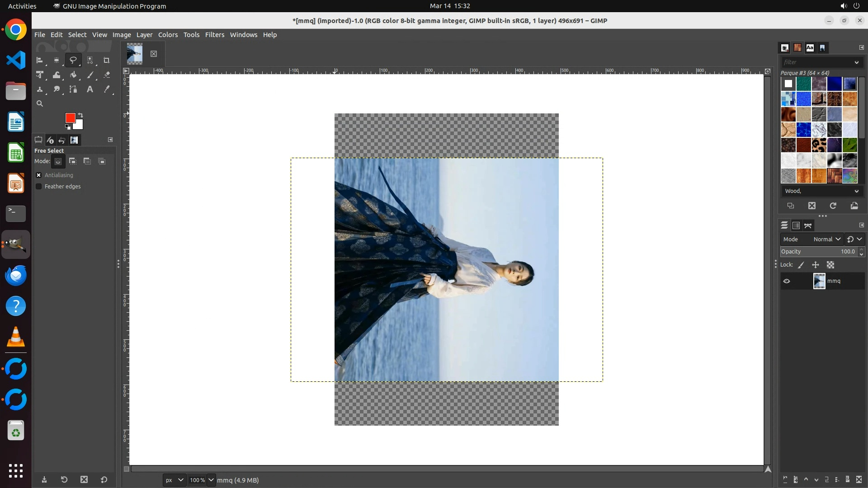Select the Paintbrush tool
This screenshot has height=488, width=868.
pos(90,75)
